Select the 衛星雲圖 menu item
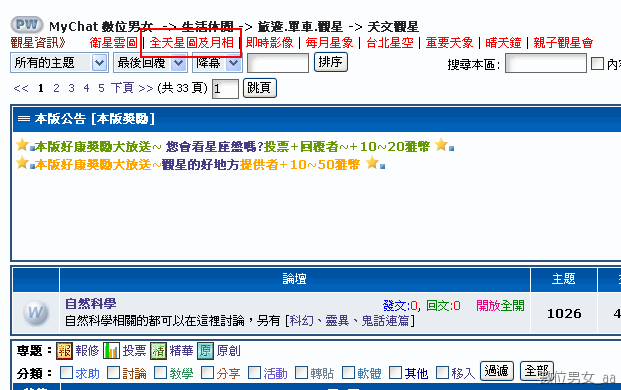Viewport: 621px width, 390px height. click(x=113, y=43)
